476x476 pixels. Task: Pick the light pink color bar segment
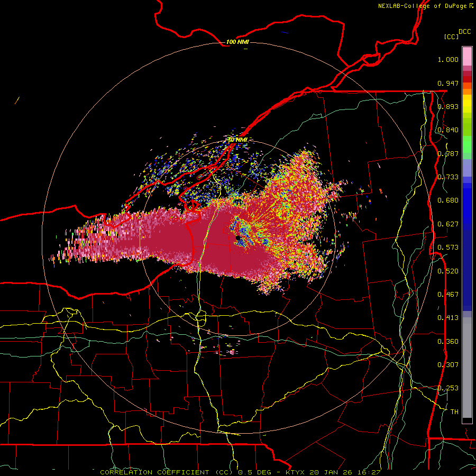[x=467, y=56]
